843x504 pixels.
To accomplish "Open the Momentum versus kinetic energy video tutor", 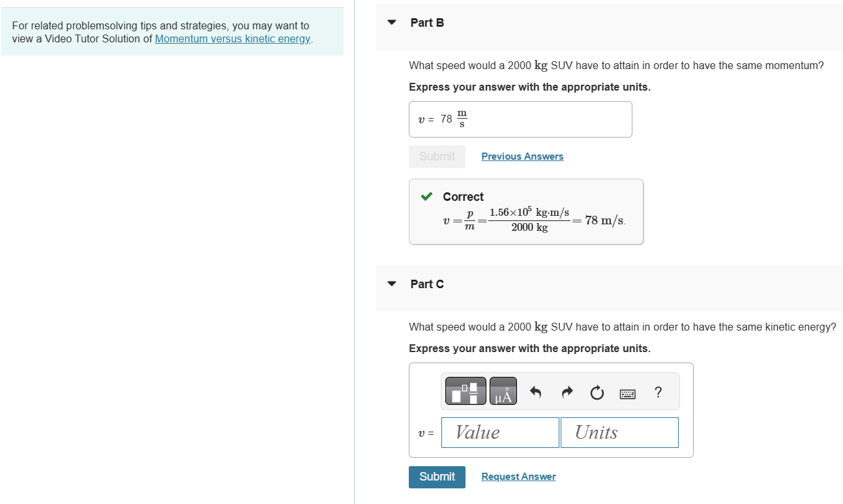I will (x=232, y=38).
